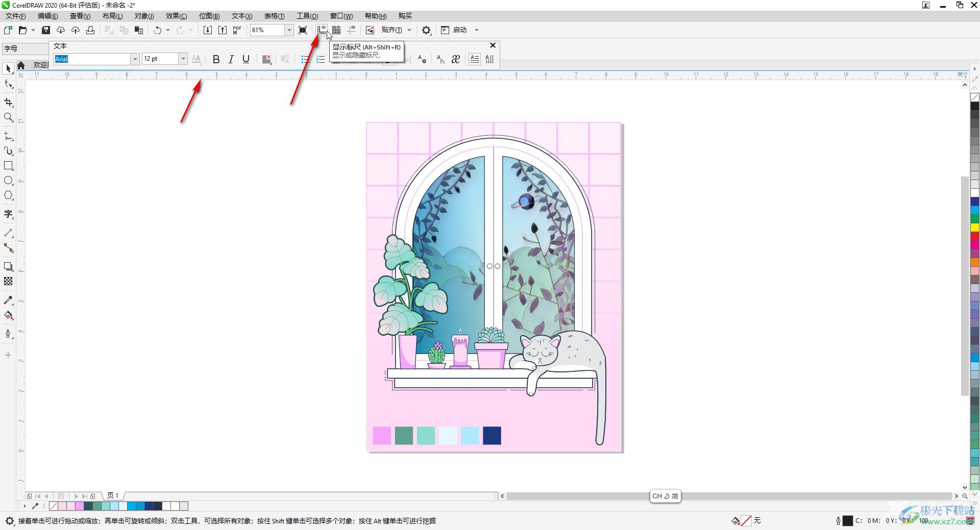Image resolution: width=980 pixels, height=530 pixels.
Task: Select the Zoom tool
Action: tap(8, 117)
